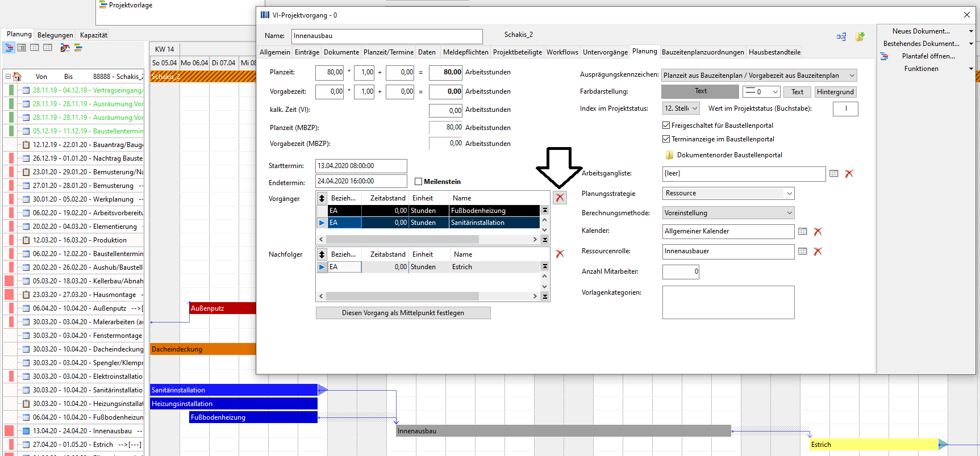Click the gray Innenausbau Gantt bar
Image resolution: width=980 pixels, height=456 pixels.
coord(564,431)
